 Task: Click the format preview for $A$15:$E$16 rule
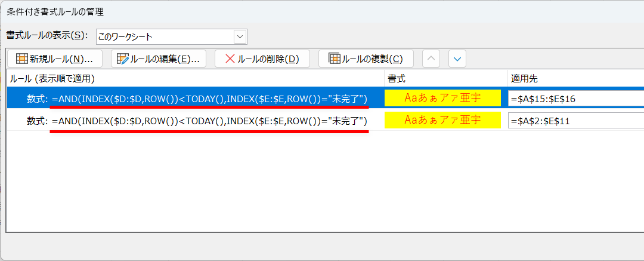tap(442, 98)
